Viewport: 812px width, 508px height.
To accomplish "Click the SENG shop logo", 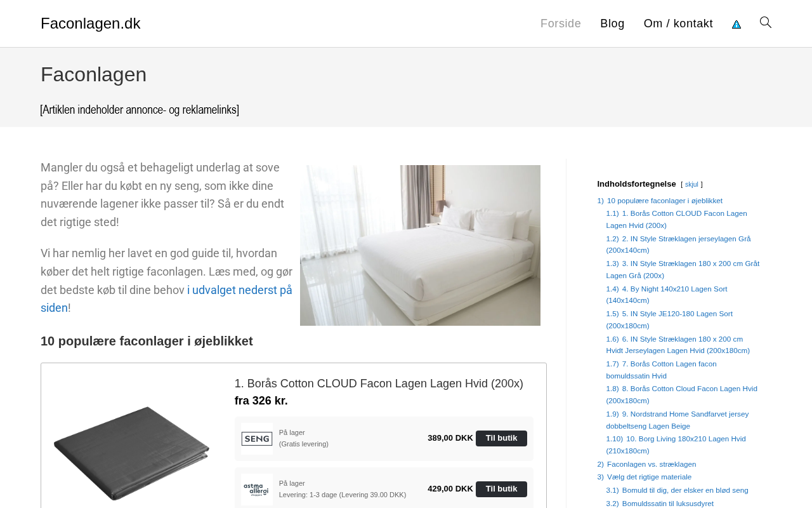I will (x=257, y=439).
